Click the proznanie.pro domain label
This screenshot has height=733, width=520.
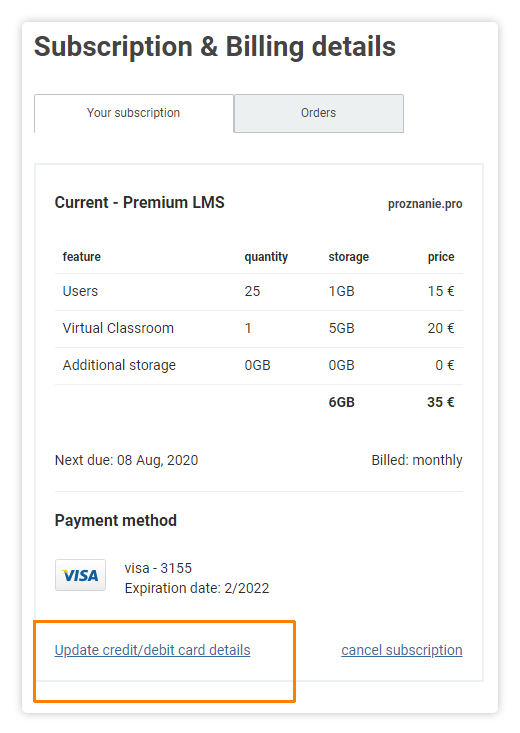[425, 204]
